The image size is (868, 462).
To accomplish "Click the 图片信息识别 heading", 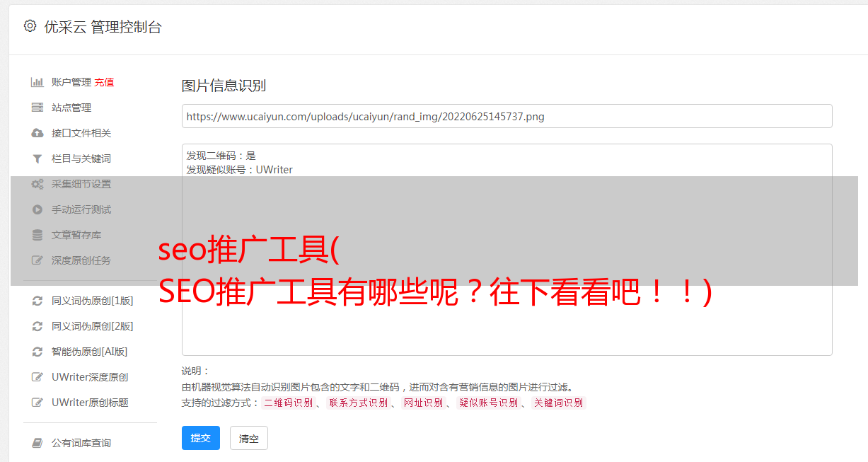I will pos(224,86).
